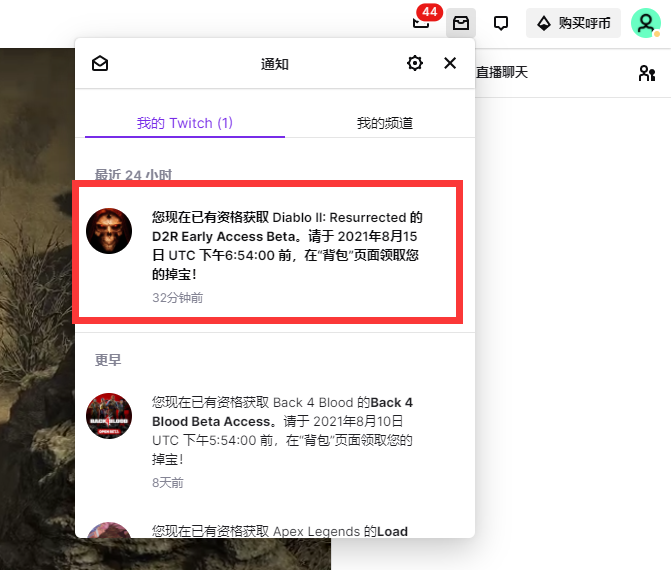Open notification settings gear icon
Viewport: 671px width, 570px height.
click(415, 63)
